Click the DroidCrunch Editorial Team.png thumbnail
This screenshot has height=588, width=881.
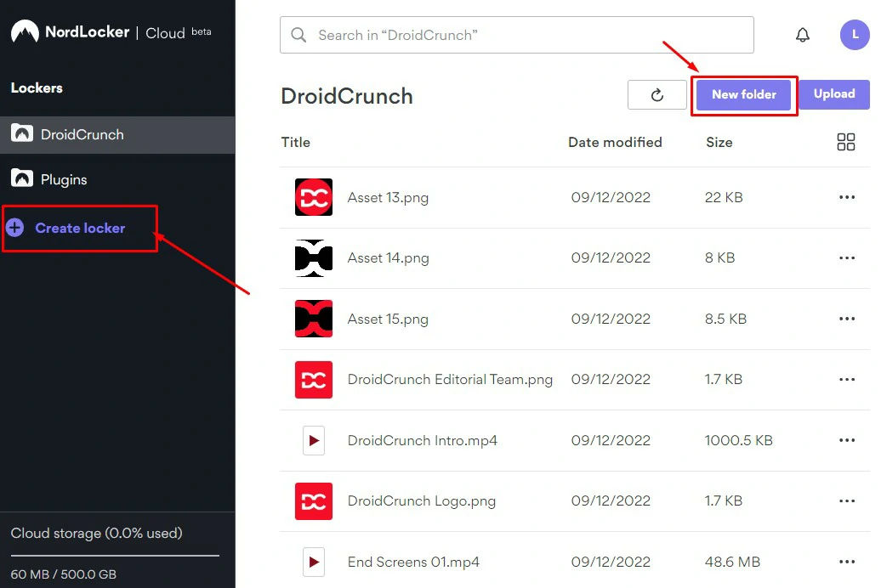point(314,379)
